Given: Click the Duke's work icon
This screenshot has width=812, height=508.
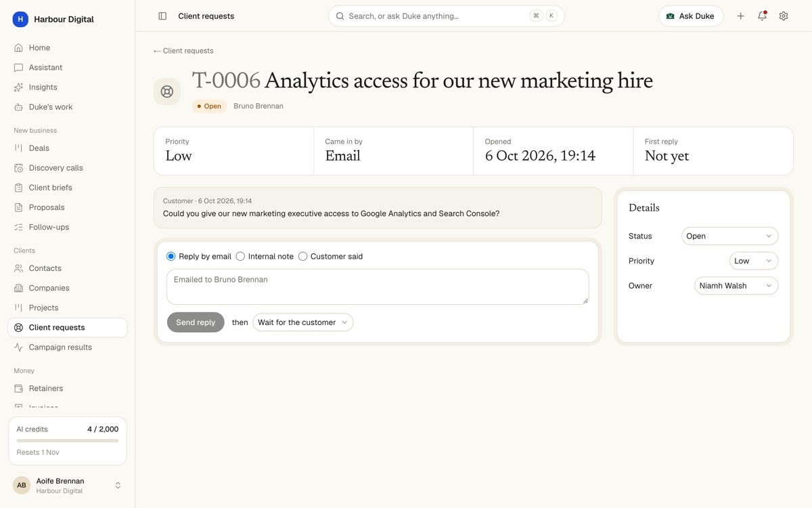Looking at the screenshot, I should [18, 107].
